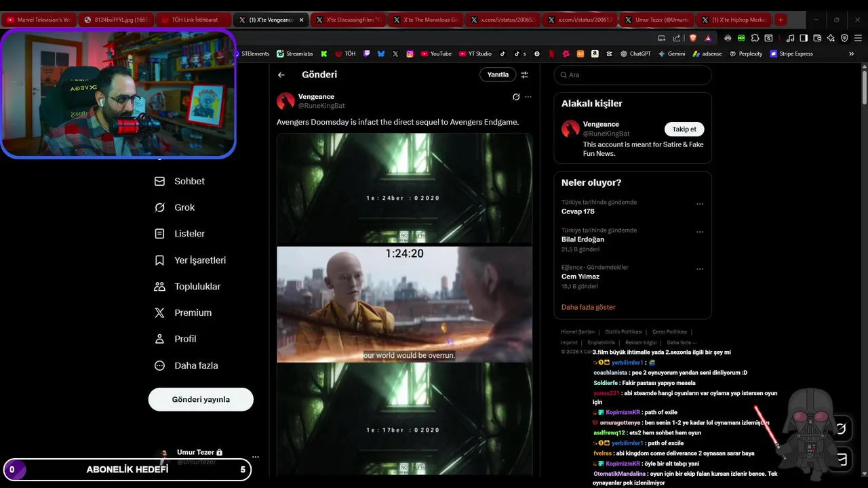Open a new browser tab

tap(781, 20)
